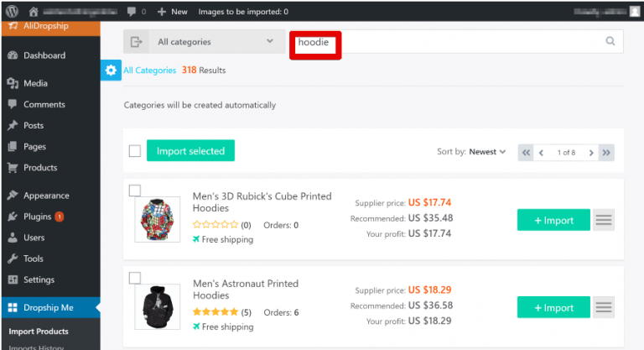The height and width of the screenshot is (350, 644).
Task: Tick the select-all checkbox beside Import selected
Action: pos(135,151)
